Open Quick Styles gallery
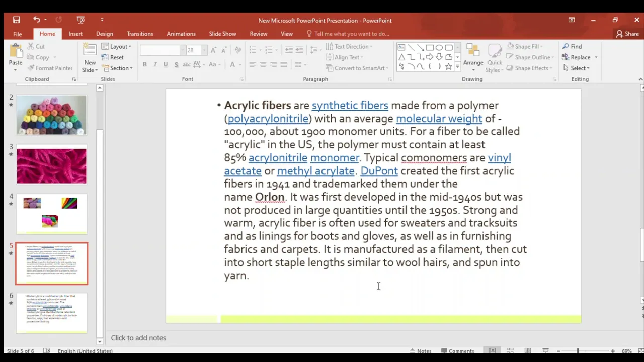The height and width of the screenshot is (362, 644). coord(495,58)
